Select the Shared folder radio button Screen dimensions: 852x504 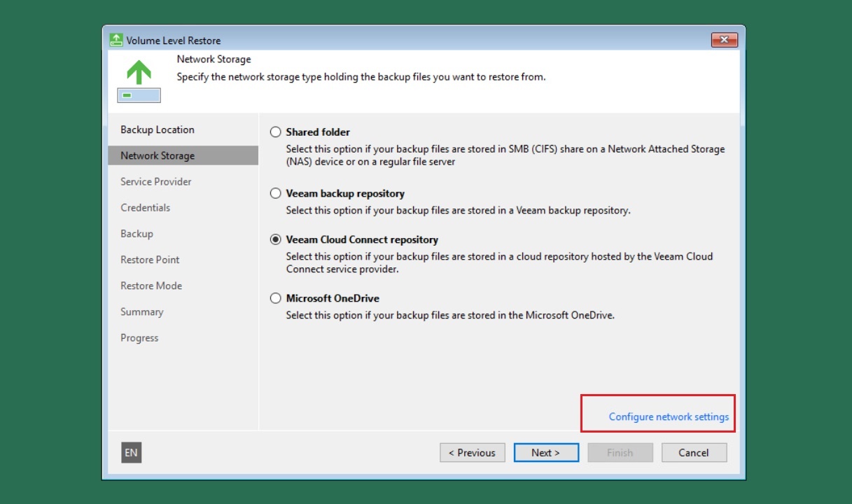(x=276, y=132)
